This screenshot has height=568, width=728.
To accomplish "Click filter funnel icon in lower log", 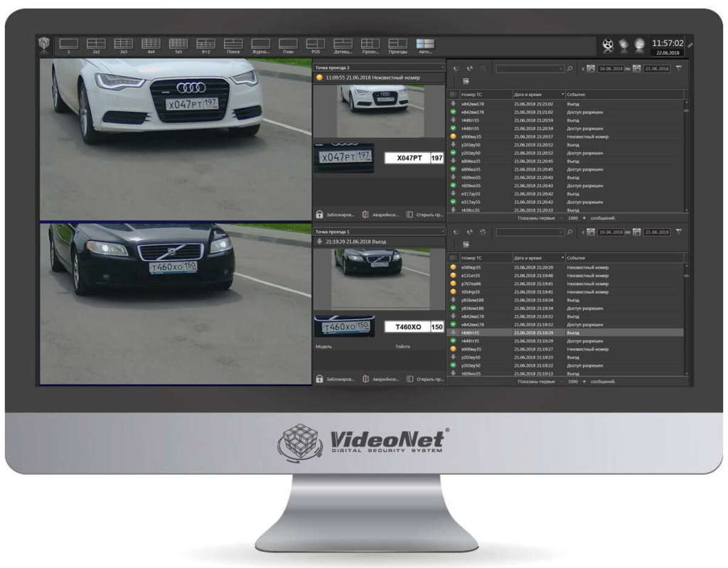I will tap(679, 232).
